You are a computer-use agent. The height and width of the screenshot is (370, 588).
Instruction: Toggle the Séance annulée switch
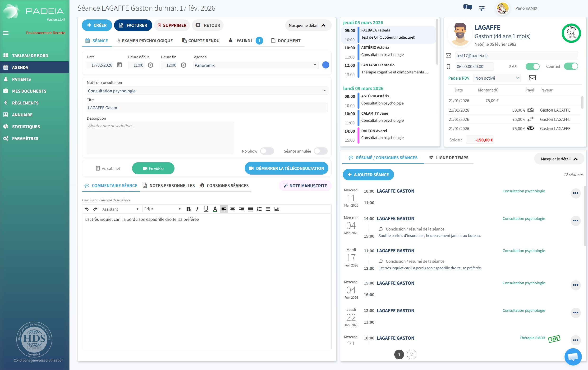click(320, 151)
